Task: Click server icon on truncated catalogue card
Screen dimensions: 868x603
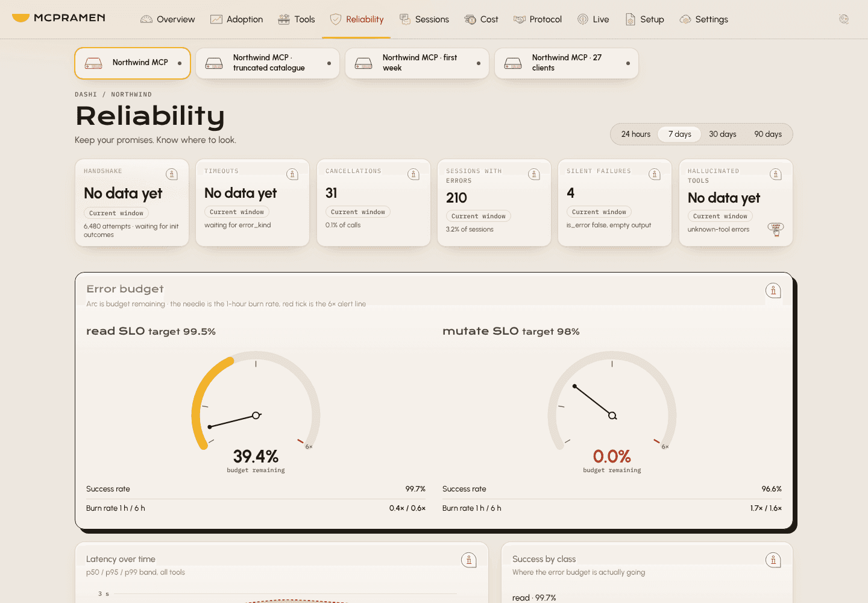Action: click(214, 63)
